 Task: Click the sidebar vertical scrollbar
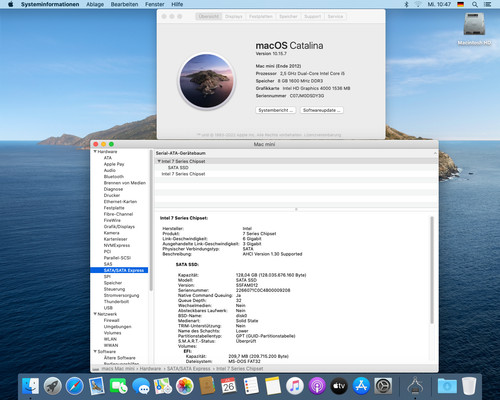[x=151, y=220]
